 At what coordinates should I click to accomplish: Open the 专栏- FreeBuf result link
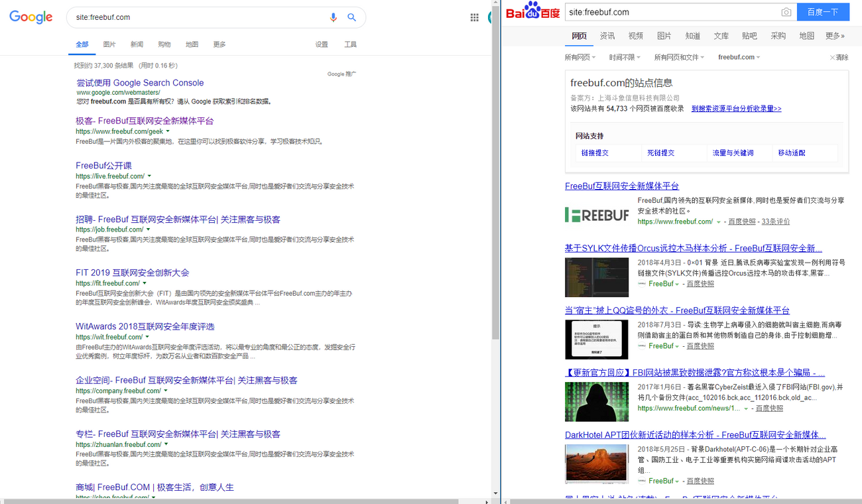click(x=178, y=434)
